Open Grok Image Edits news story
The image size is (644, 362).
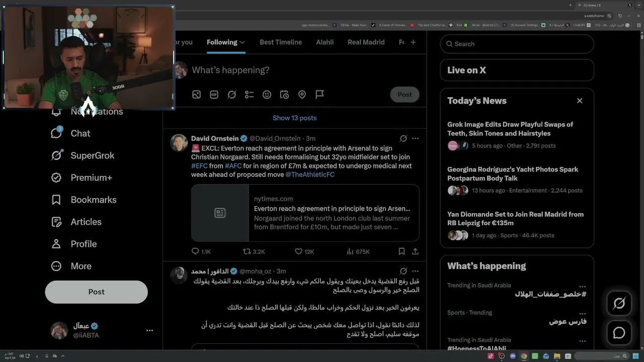click(517, 136)
